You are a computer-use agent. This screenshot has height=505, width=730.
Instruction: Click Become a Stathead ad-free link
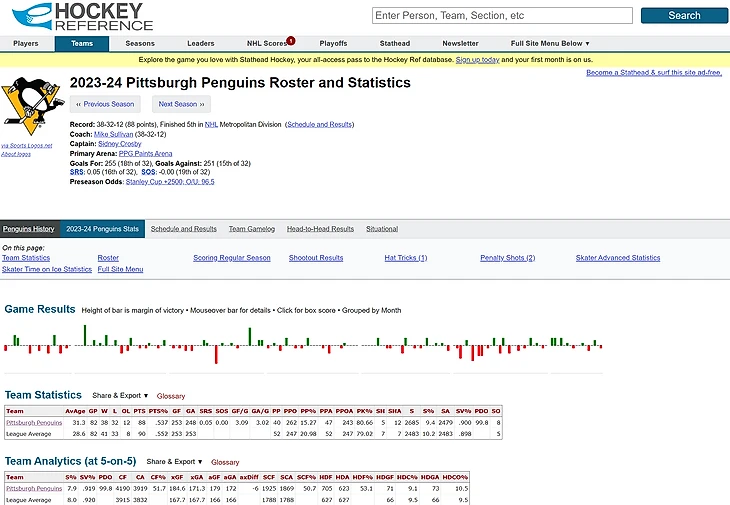(x=654, y=73)
